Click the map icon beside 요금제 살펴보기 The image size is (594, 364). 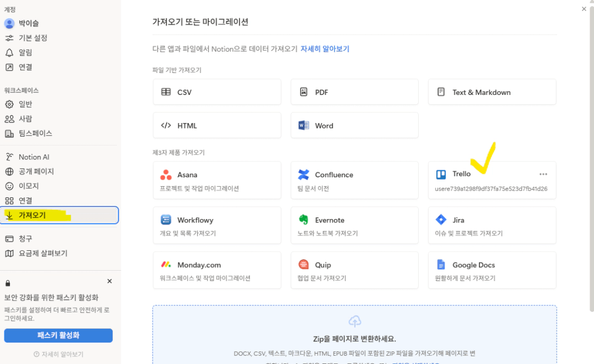(9, 254)
